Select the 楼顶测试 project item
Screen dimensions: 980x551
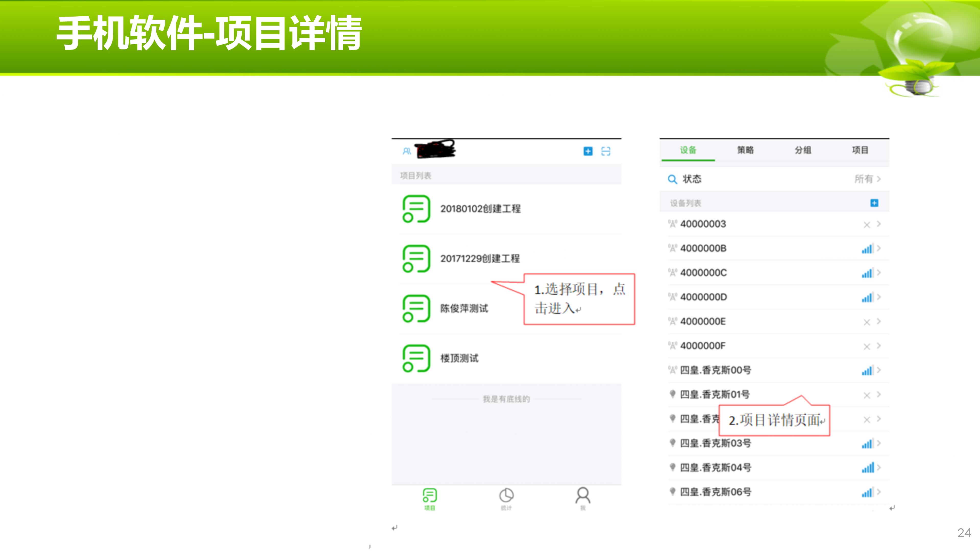[459, 358]
